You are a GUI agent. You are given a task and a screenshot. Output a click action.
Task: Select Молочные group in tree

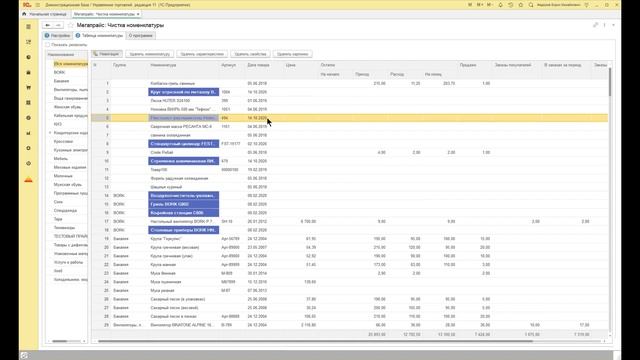click(63, 176)
